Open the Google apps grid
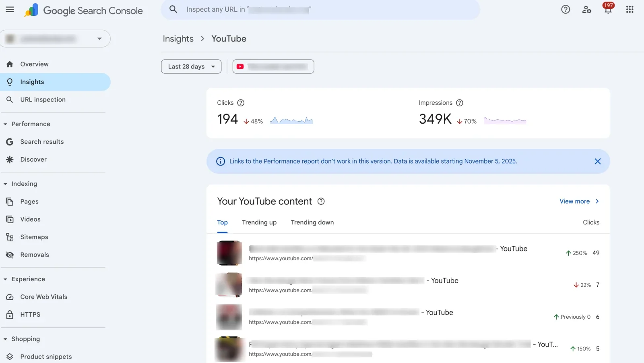This screenshot has height=363, width=644. 630,10
